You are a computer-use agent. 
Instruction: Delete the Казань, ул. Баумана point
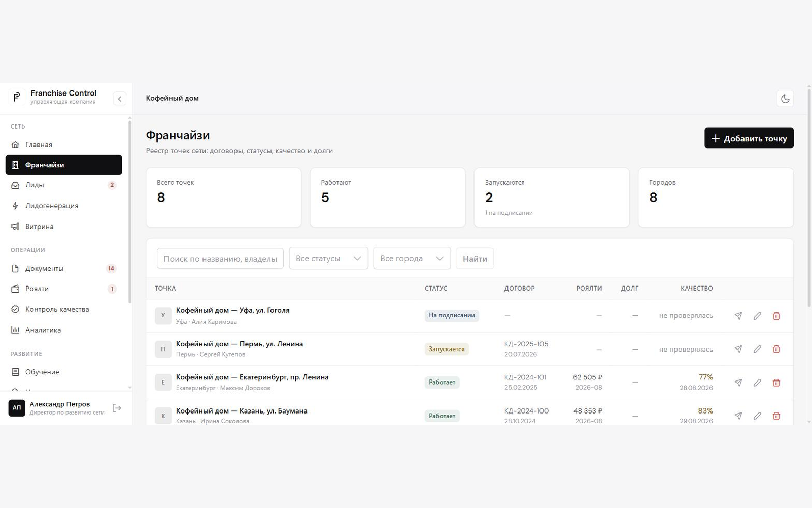tap(776, 416)
